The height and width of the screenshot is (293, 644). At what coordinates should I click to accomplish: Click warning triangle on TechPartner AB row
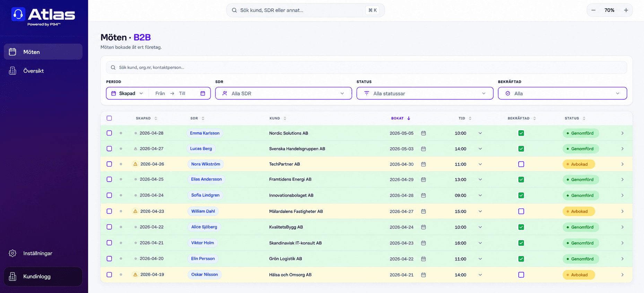coord(136,164)
